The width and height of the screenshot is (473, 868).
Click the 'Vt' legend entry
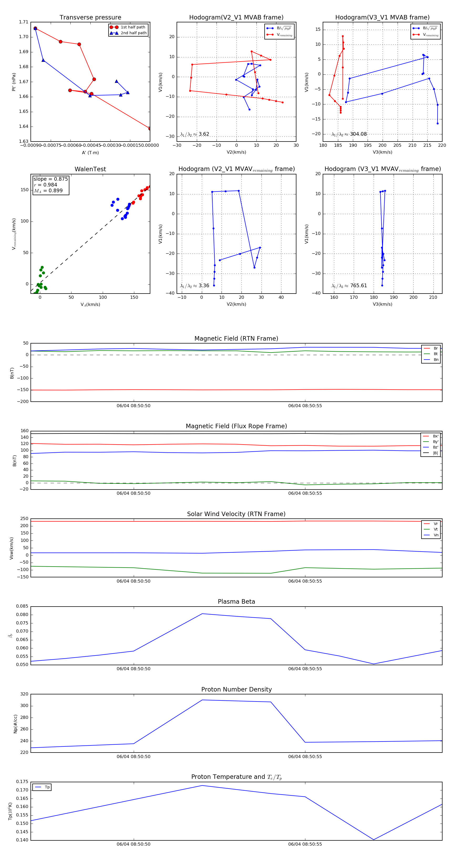pos(431,529)
